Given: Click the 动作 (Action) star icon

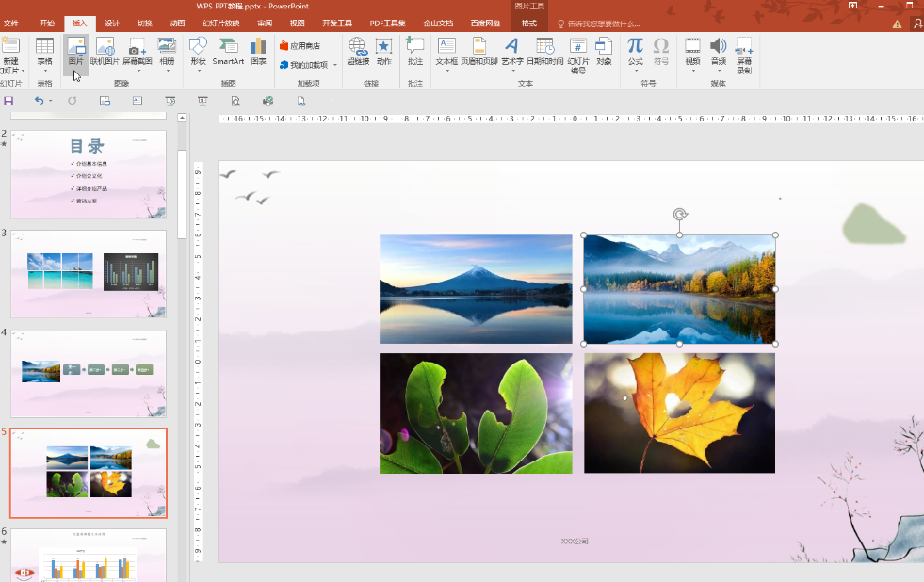Looking at the screenshot, I should tap(383, 46).
